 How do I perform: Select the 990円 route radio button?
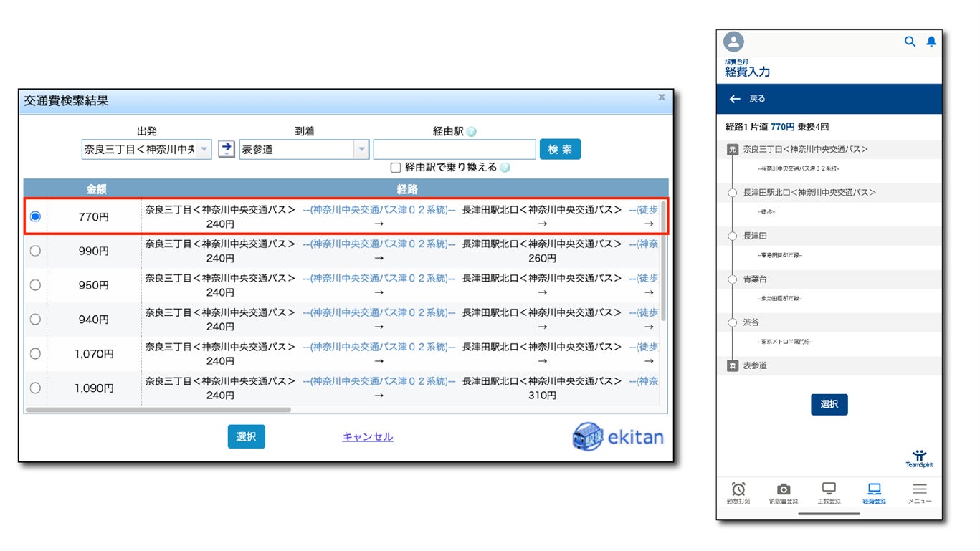pos(35,251)
